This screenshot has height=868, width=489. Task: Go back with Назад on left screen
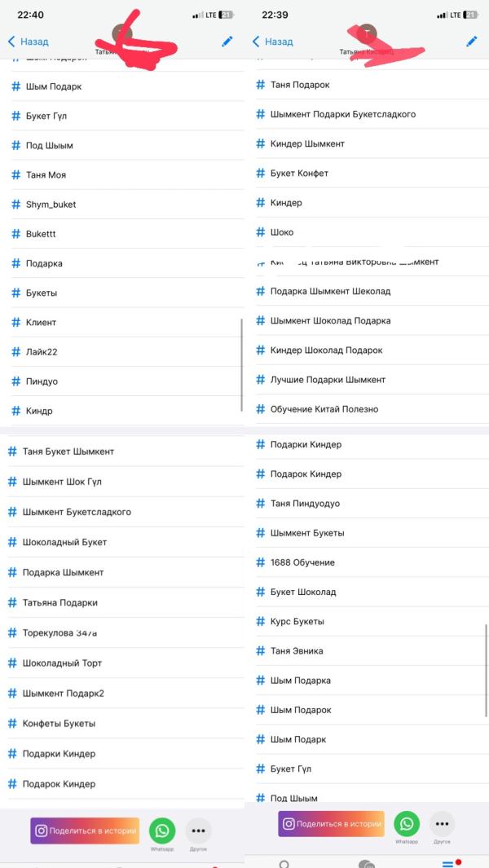pyautogui.click(x=28, y=42)
